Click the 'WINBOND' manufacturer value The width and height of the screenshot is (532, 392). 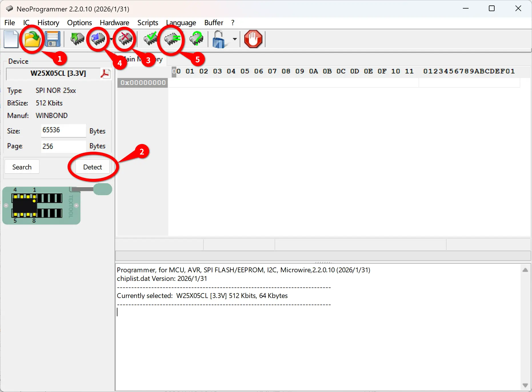pyautogui.click(x=52, y=116)
